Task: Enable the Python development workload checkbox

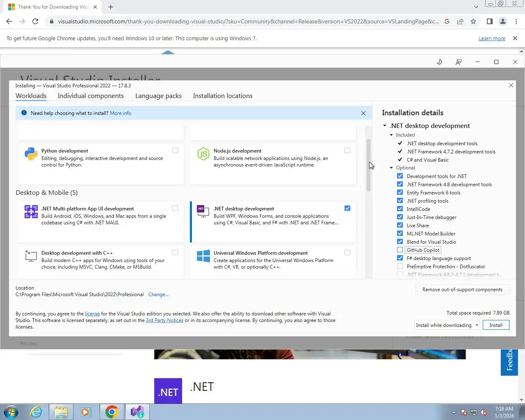Action: pos(175,151)
